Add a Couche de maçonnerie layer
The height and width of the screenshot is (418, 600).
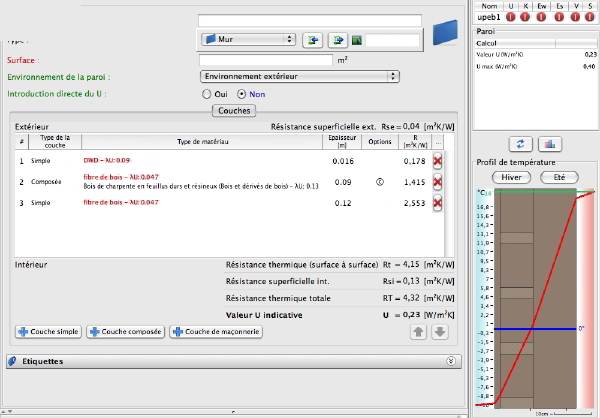(216, 331)
